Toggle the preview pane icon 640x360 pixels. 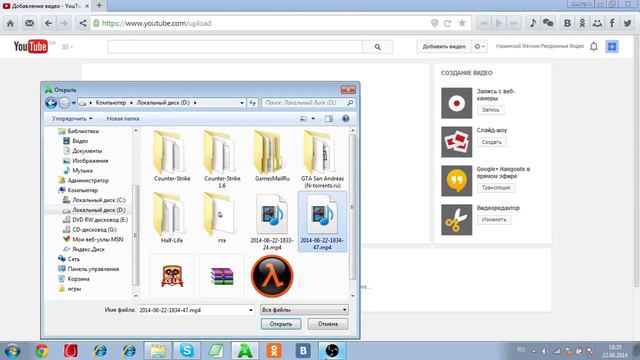coord(329,118)
